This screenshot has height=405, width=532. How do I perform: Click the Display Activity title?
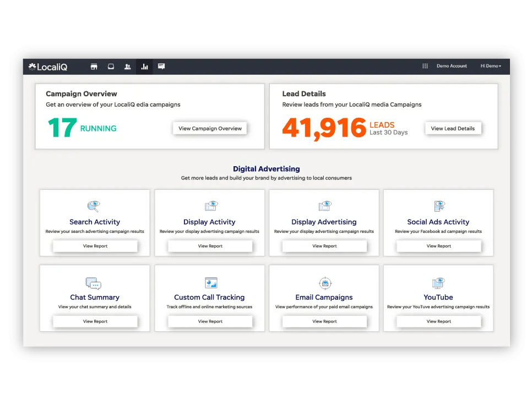pos(209,222)
